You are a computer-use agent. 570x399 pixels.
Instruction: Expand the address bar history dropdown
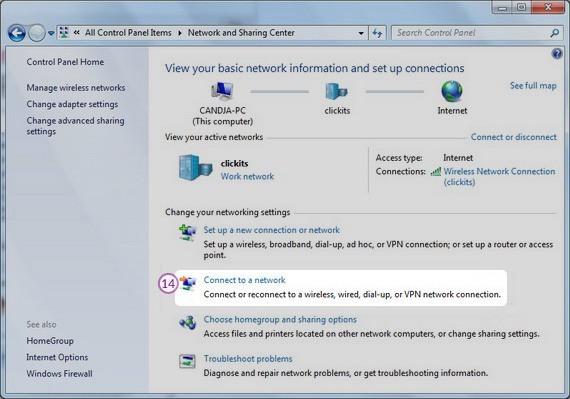pyautogui.click(x=361, y=33)
